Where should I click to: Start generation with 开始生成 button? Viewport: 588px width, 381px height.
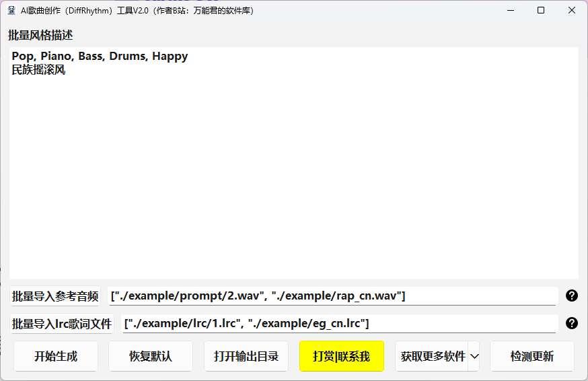click(56, 356)
